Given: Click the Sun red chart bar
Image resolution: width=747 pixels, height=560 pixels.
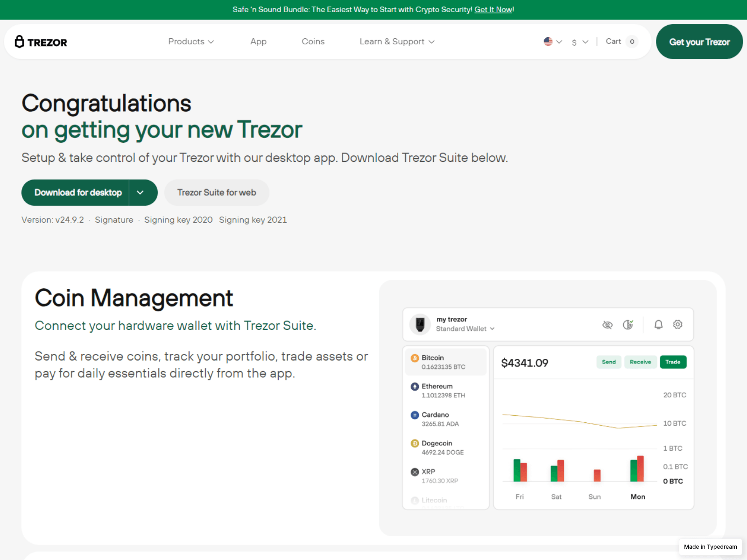Looking at the screenshot, I should [597, 475].
